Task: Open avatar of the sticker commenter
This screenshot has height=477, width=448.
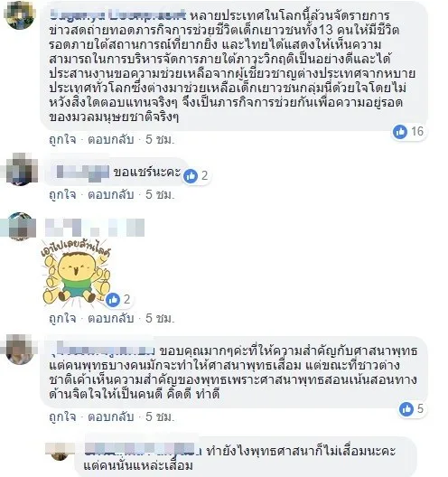Action: point(20,227)
